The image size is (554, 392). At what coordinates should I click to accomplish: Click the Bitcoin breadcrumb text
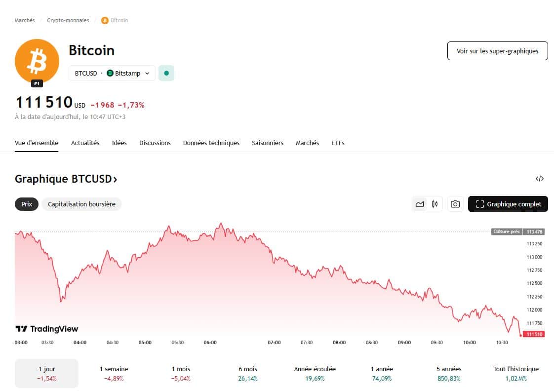(119, 20)
